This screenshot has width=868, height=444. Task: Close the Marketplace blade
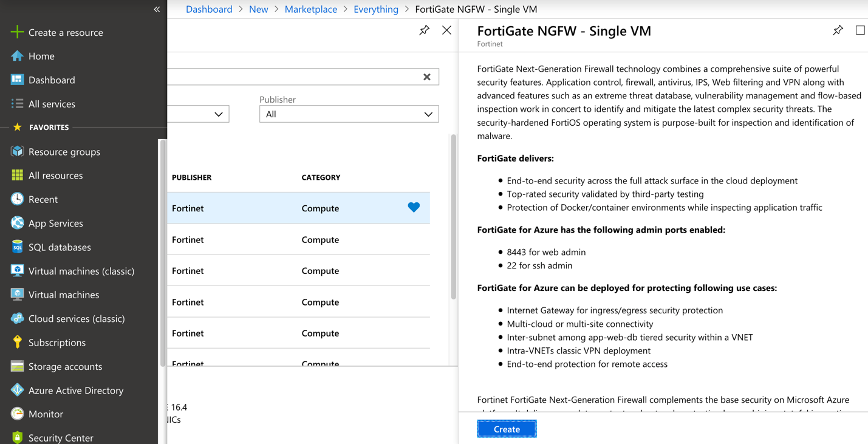[446, 30]
